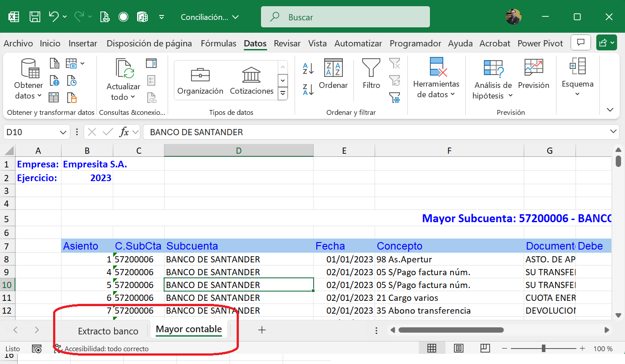The width and height of the screenshot is (625, 364).
Task: Collapse the ribbon with the chevron
Action: [610, 110]
